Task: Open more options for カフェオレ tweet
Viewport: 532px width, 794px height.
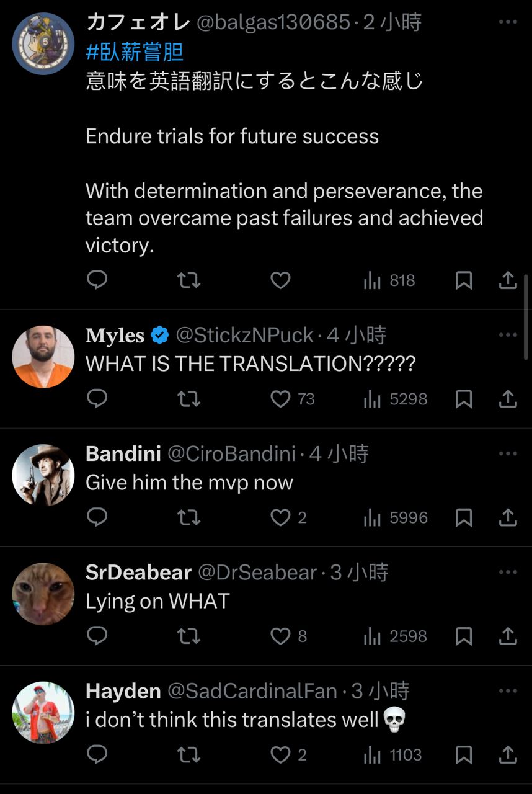Action: [x=508, y=22]
